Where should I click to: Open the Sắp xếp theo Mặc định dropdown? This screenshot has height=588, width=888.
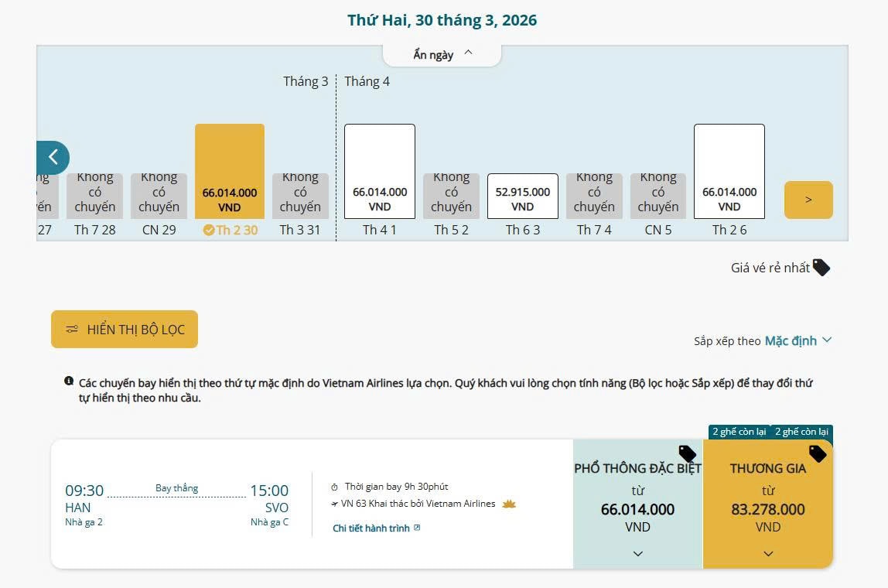tap(797, 340)
